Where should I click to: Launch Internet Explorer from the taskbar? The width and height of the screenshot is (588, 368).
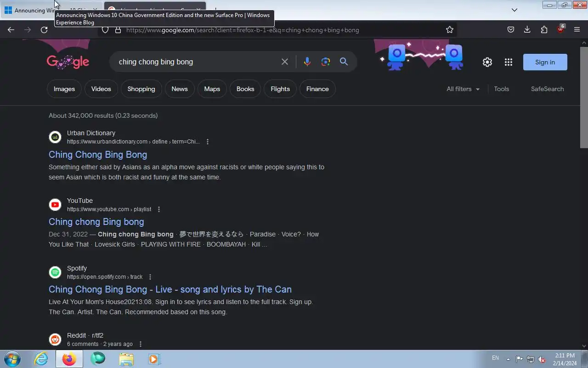[x=41, y=359]
